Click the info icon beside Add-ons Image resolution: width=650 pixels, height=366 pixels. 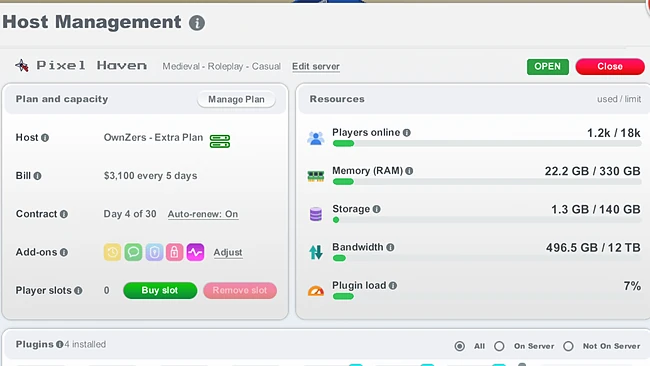[x=63, y=252]
